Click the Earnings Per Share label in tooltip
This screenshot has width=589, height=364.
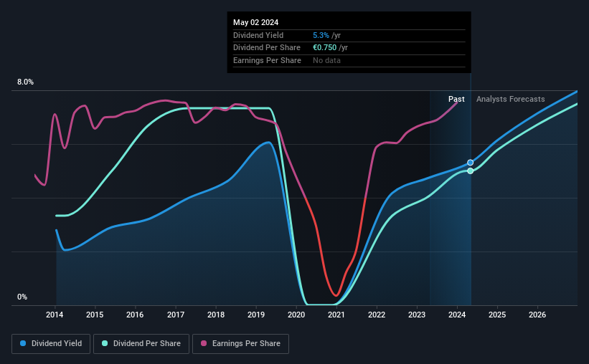pos(267,60)
